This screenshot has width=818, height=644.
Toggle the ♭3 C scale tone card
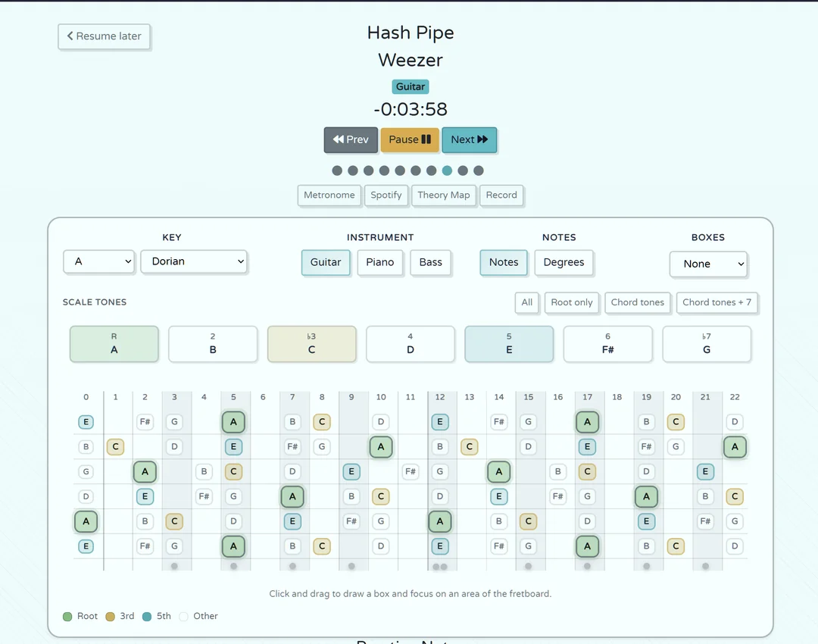click(x=312, y=344)
